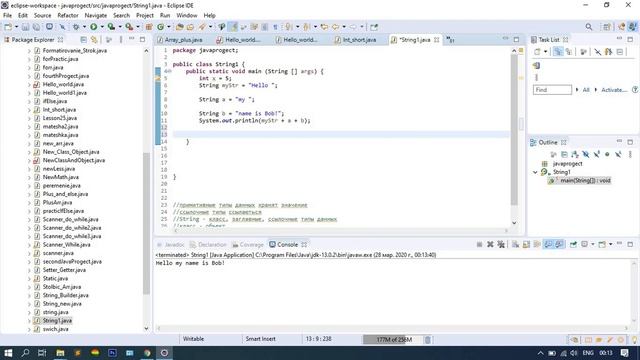Image resolution: width=640 pixels, height=360 pixels.
Task: Click the New Java Class toolbar icon
Action: point(160,27)
